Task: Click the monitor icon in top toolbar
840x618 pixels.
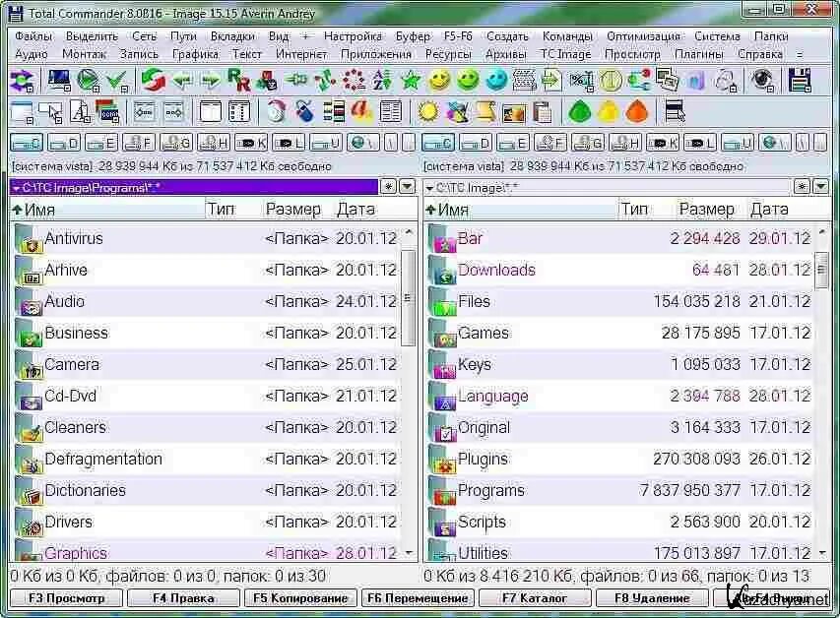Action: coord(58,81)
